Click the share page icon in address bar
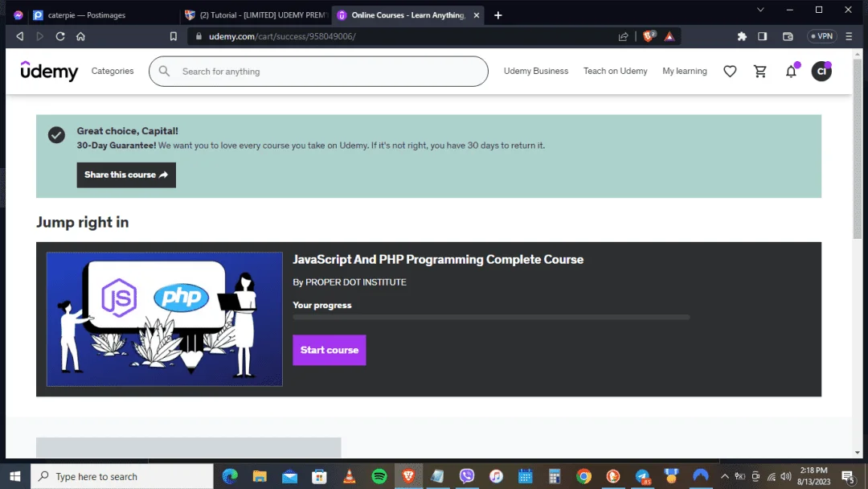The height and width of the screenshot is (489, 868). (624, 36)
